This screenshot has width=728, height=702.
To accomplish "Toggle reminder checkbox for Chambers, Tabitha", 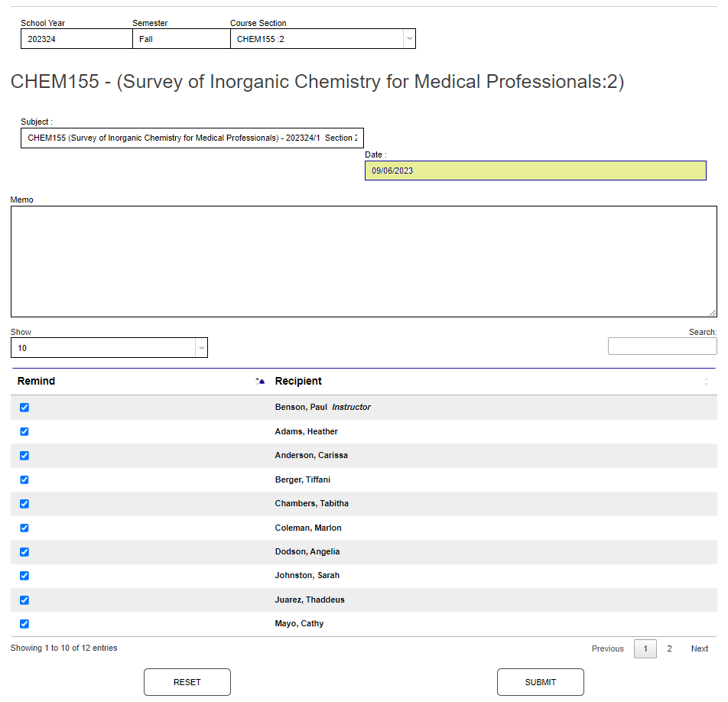I will [x=24, y=504].
